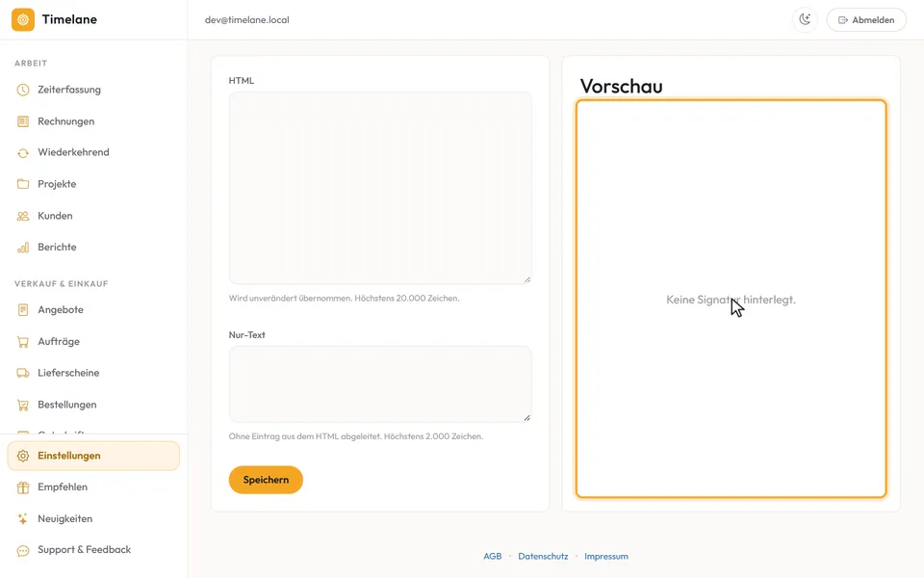Screen dimensions: 924x578
Task: Open the Berichte bar chart icon
Action: 23,248
